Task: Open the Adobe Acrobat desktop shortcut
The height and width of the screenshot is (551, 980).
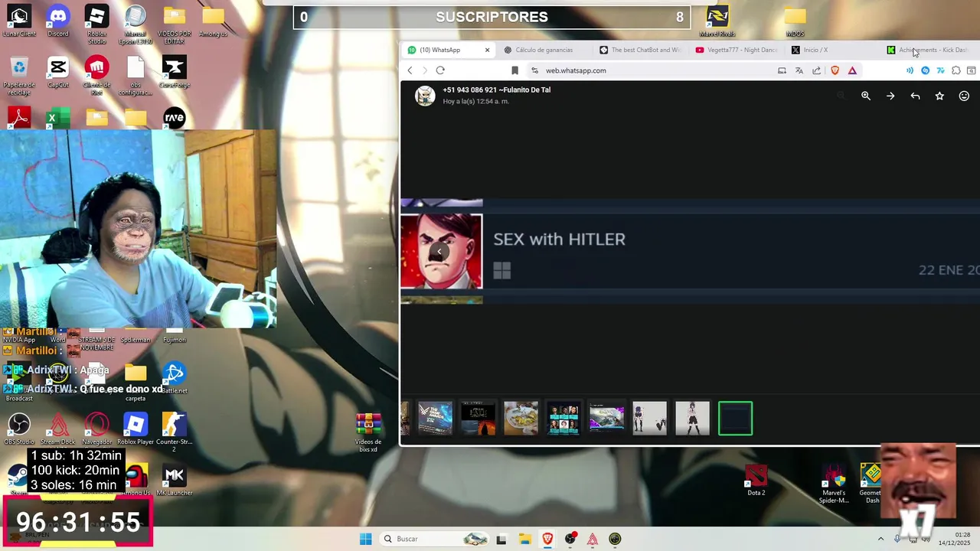Action: click(x=19, y=118)
